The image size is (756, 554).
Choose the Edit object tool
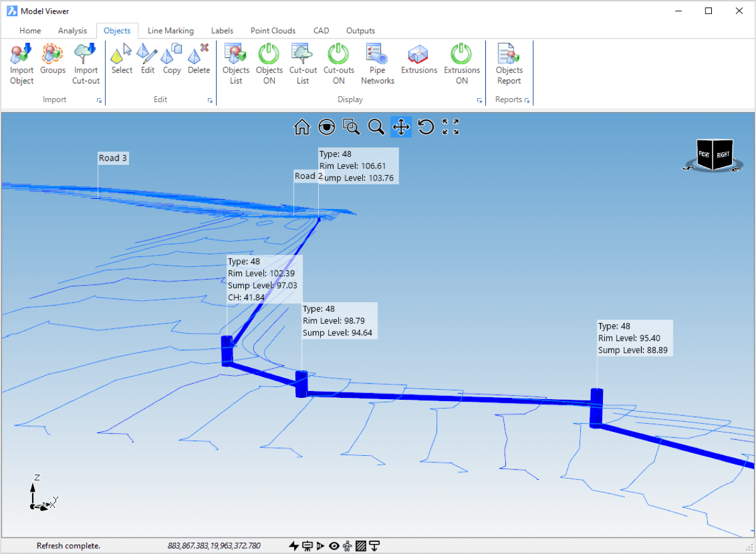(147, 59)
